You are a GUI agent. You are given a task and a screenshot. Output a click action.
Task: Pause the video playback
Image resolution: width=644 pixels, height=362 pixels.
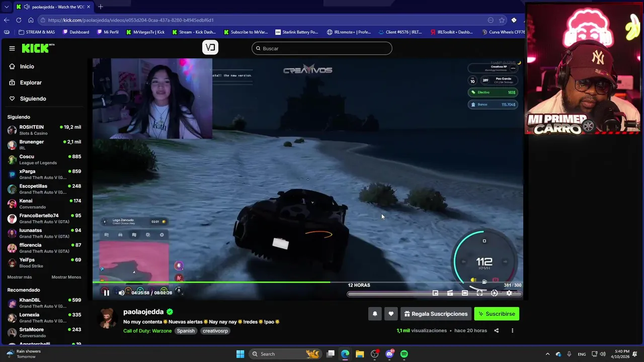(x=106, y=293)
